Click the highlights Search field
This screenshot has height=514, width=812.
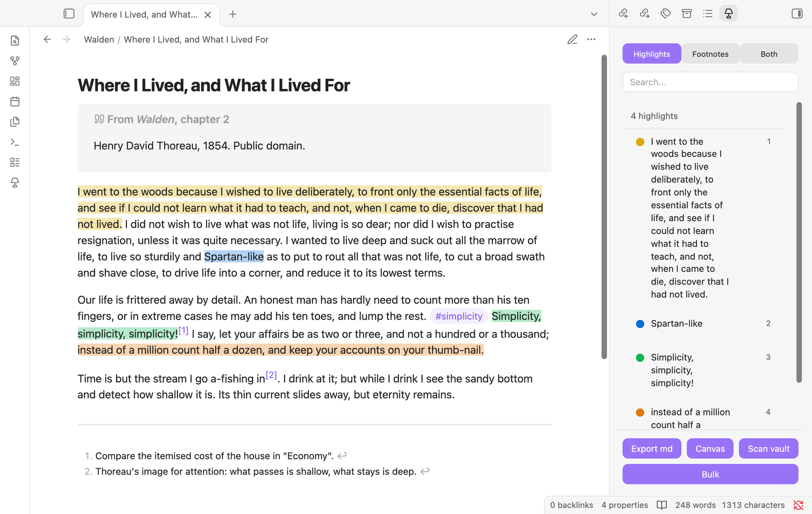tap(710, 82)
